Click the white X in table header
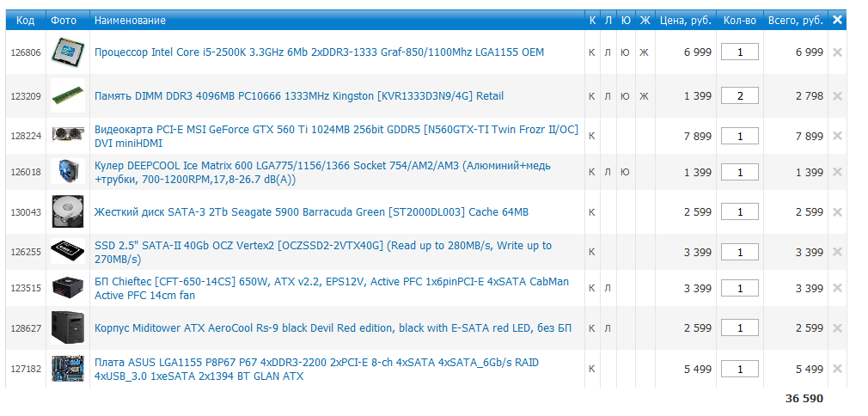This screenshot has height=416, width=868. click(837, 20)
